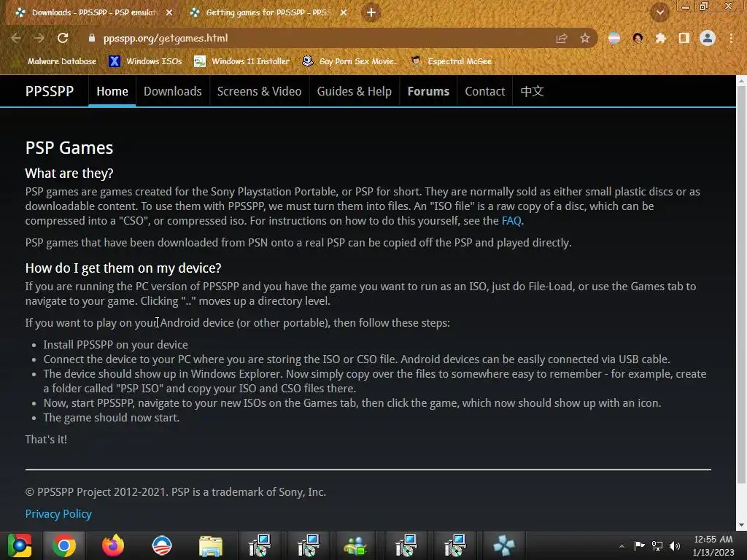Viewport: 747px width, 560px height.
Task: Go back to the previous page
Action: 16,38
